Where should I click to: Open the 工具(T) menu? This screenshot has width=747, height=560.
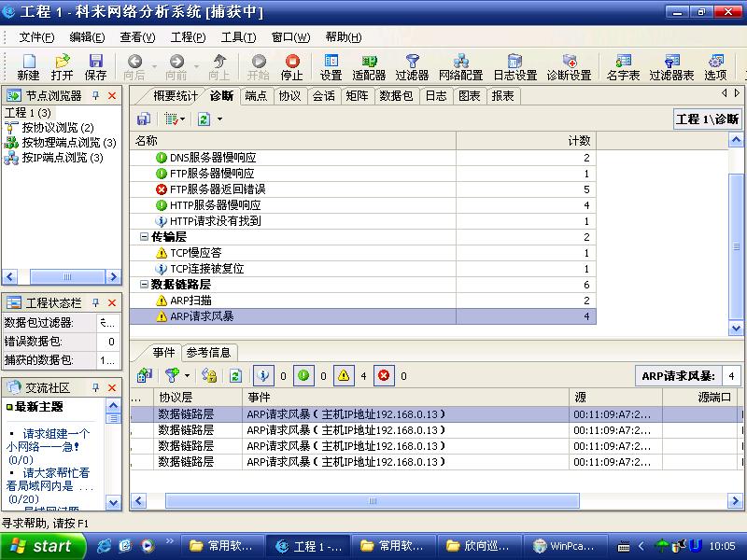(x=238, y=37)
